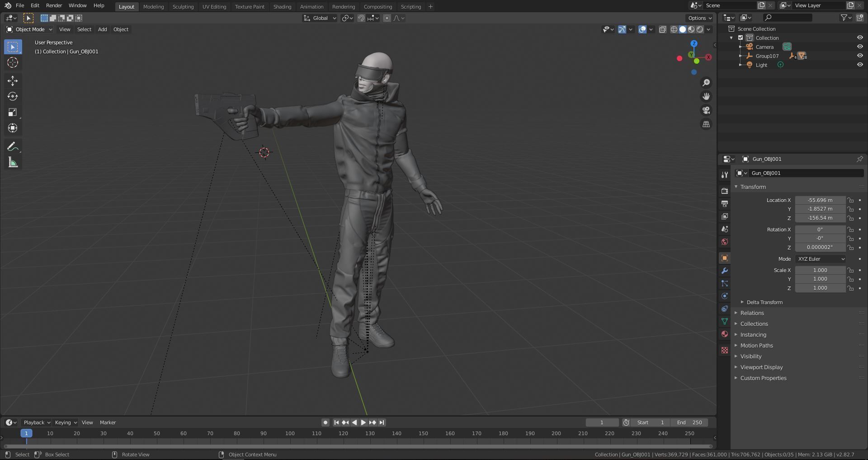Open the Material properties tab
Screen dimensions: 868x460
pos(725,334)
